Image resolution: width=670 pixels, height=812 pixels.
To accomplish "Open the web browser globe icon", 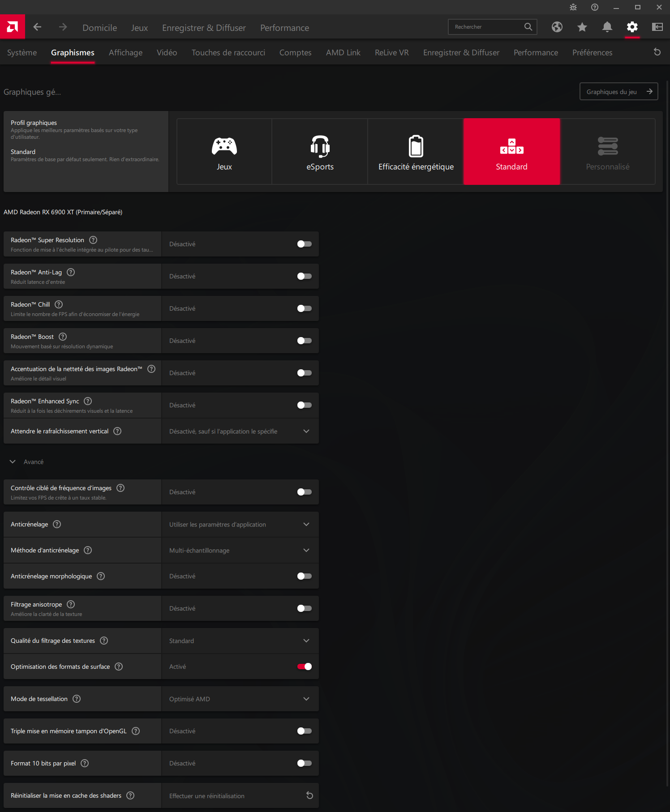I will pyautogui.click(x=557, y=27).
